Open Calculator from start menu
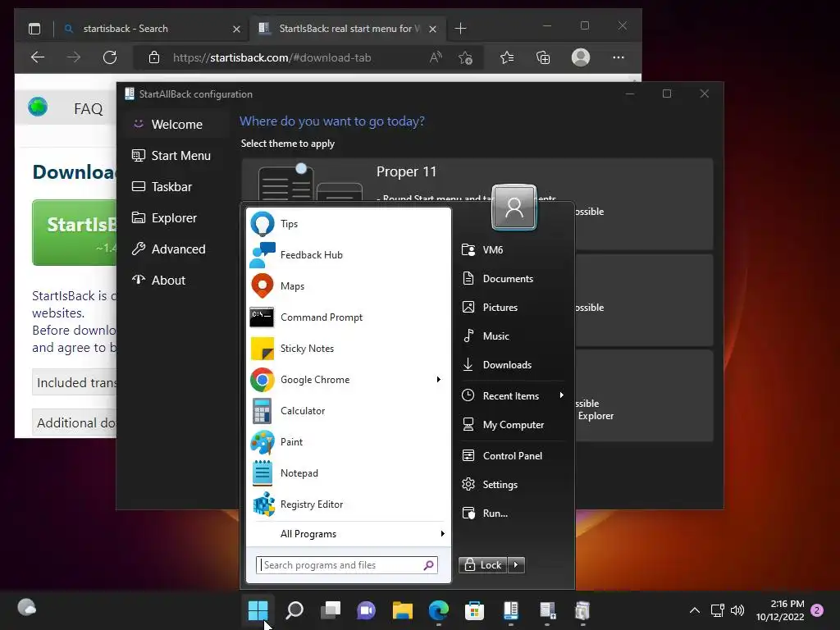840x630 pixels. [x=348, y=411]
